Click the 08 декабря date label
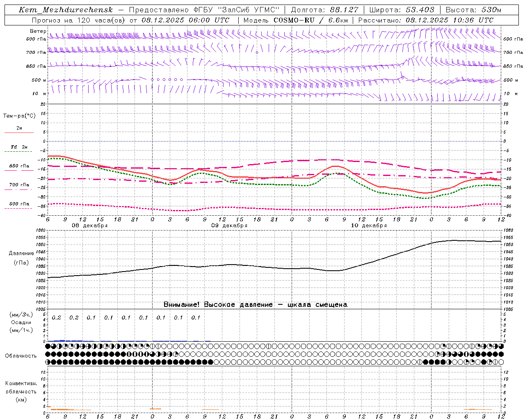The height and width of the screenshot is (420, 525). 90,226
